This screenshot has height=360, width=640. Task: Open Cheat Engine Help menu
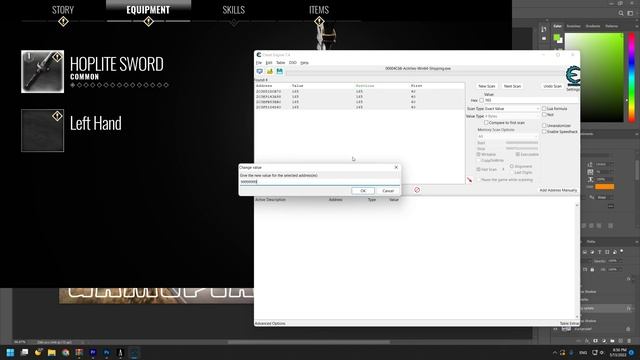304,63
